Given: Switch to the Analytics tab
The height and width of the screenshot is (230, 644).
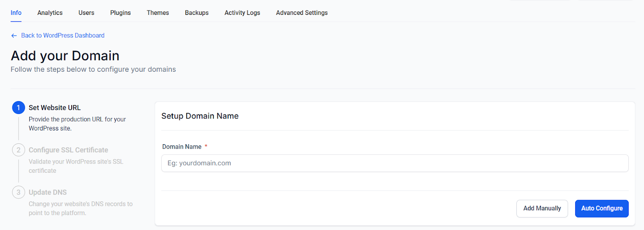Looking at the screenshot, I should click(50, 13).
